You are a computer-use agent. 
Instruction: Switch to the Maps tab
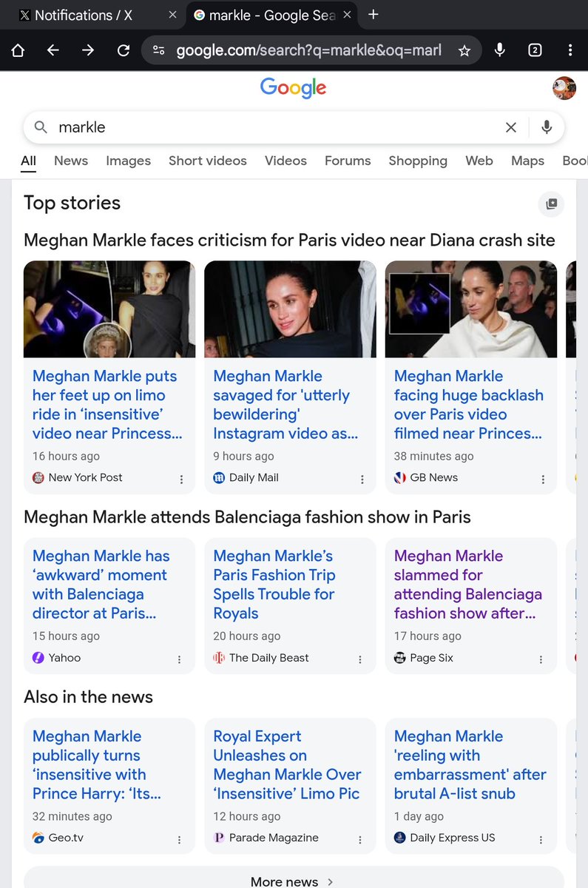[527, 161]
